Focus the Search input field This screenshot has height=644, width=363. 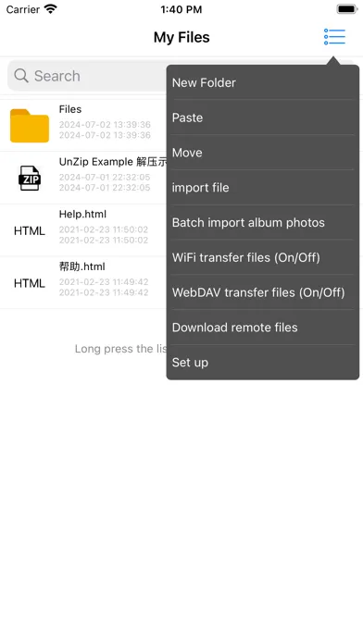coord(87,76)
